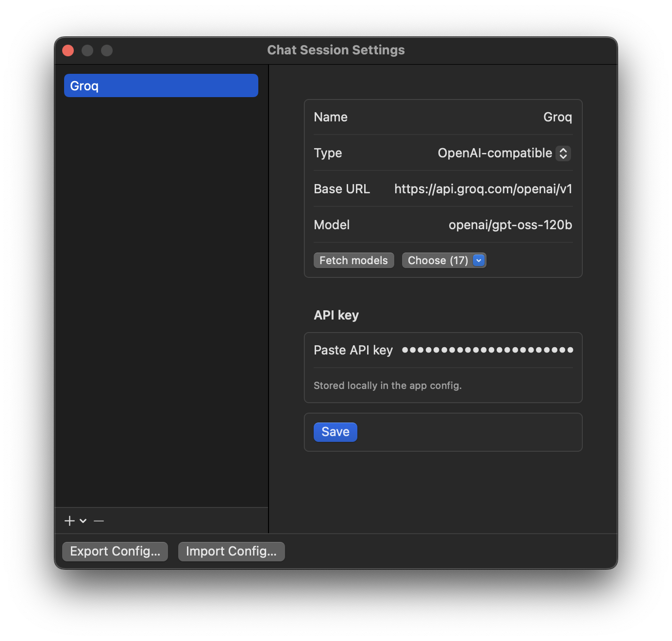This screenshot has width=672, height=641.
Task: Edit the Base URL field
Action: (483, 189)
